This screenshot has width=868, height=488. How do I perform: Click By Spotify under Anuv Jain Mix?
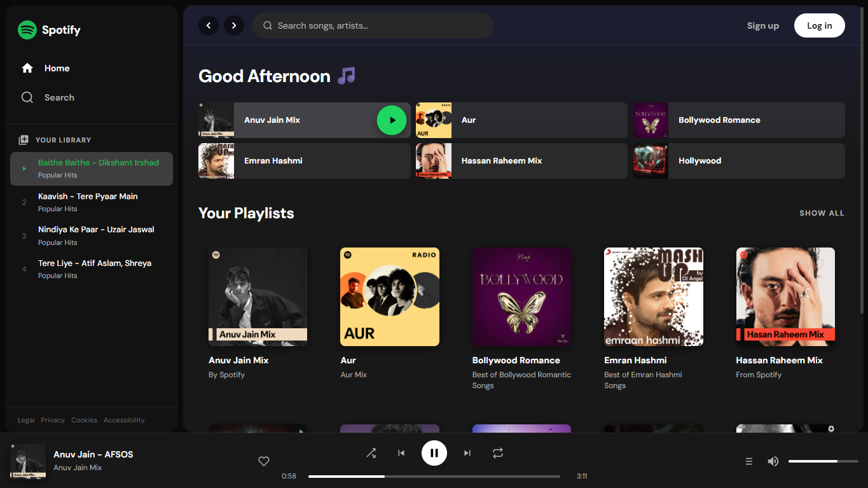point(226,375)
